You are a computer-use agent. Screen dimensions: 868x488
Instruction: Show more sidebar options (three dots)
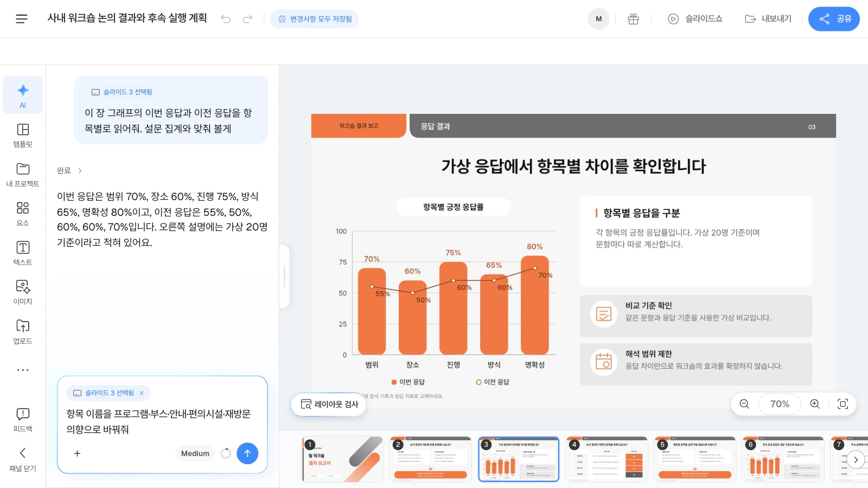[x=23, y=370]
